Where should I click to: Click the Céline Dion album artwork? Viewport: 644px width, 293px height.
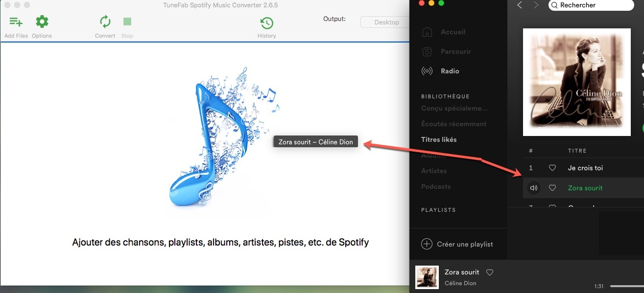click(576, 82)
